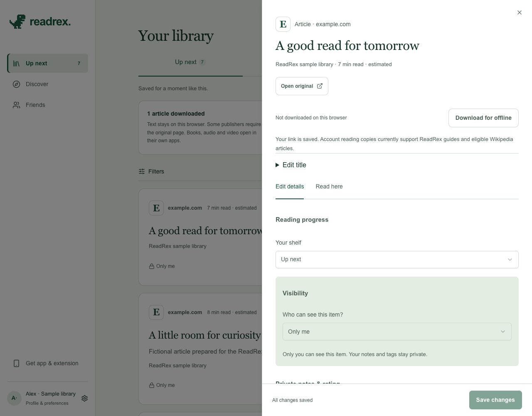Click the Filters label
The image size is (532, 416).
(x=156, y=171)
